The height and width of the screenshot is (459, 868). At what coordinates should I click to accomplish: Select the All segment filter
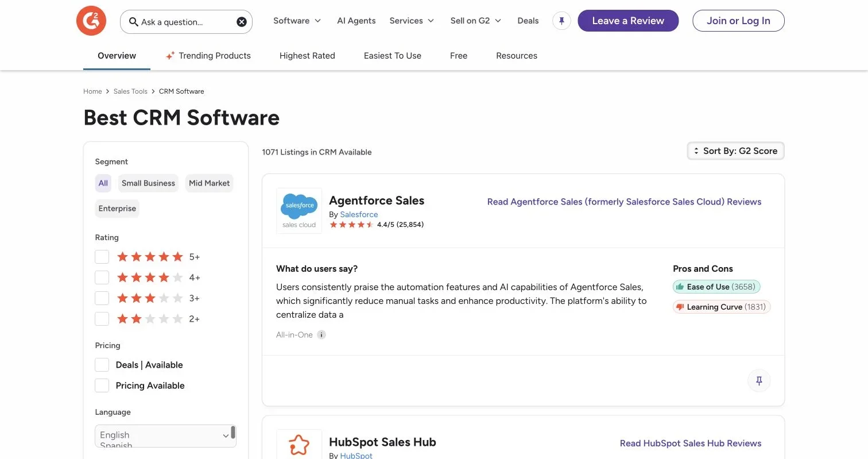click(x=103, y=183)
